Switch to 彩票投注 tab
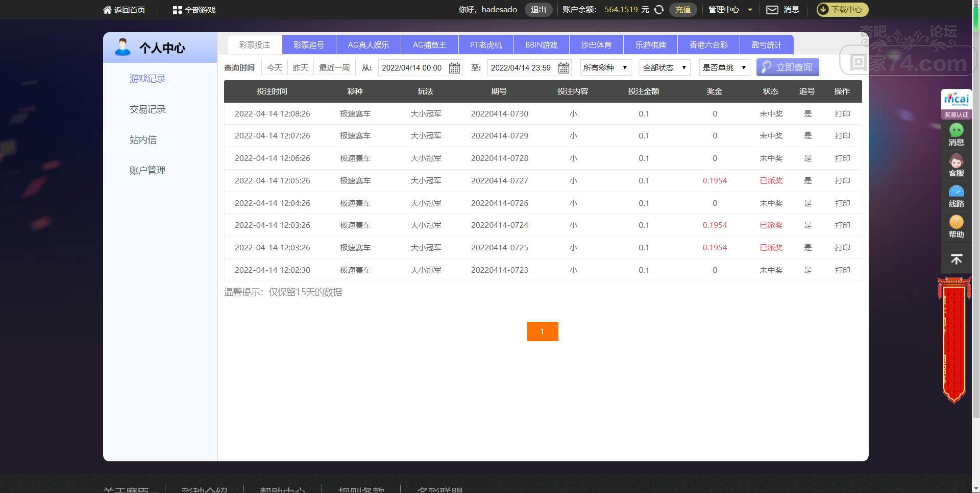Image resolution: width=980 pixels, height=493 pixels. click(x=255, y=45)
